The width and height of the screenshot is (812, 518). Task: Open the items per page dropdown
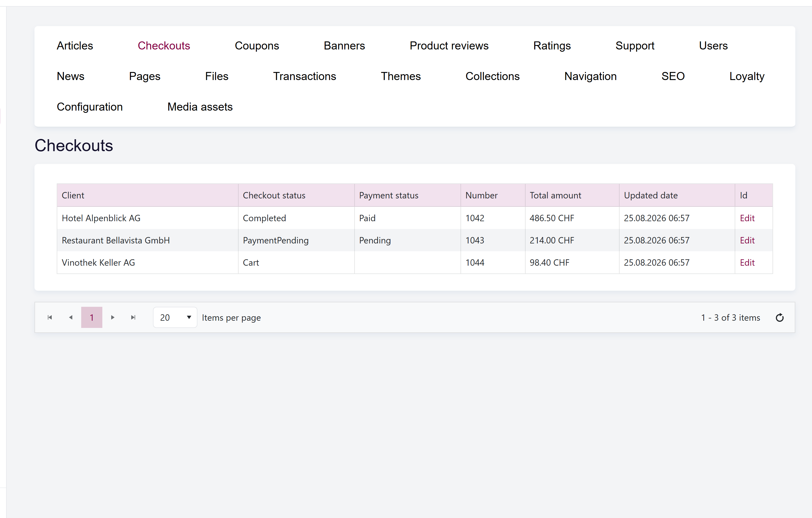175,317
